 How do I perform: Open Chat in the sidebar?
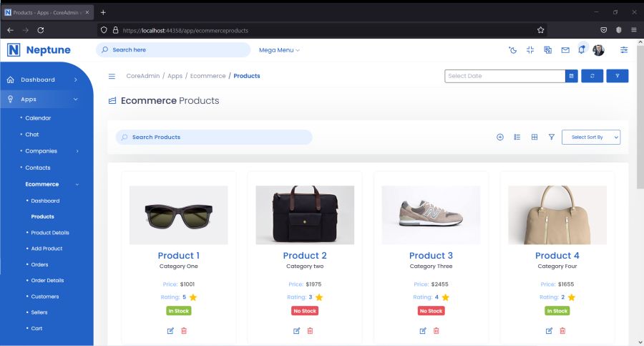pos(32,135)
